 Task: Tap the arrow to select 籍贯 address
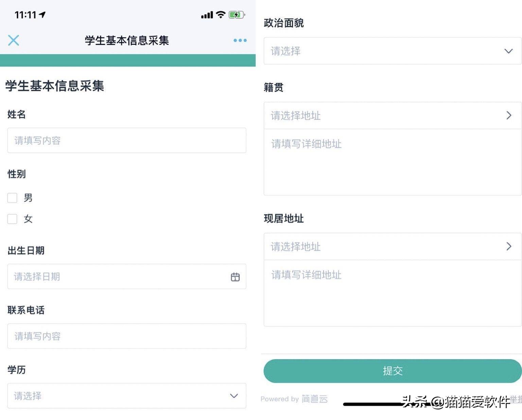click(x=509, y=116)
